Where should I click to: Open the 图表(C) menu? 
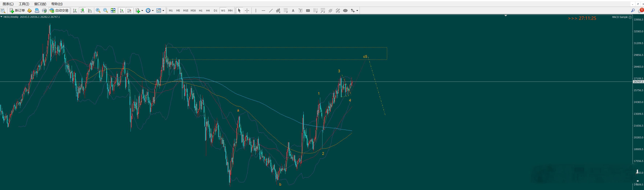click(8, 4)
